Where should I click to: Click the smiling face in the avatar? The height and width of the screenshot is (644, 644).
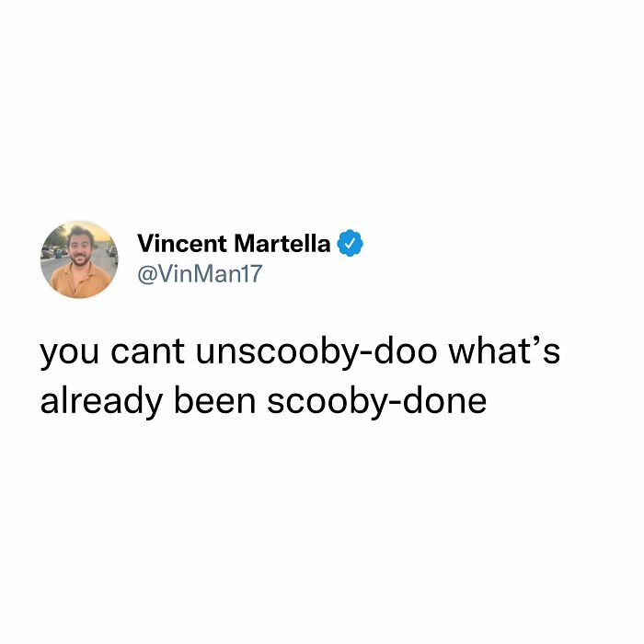tap(79, 247)
